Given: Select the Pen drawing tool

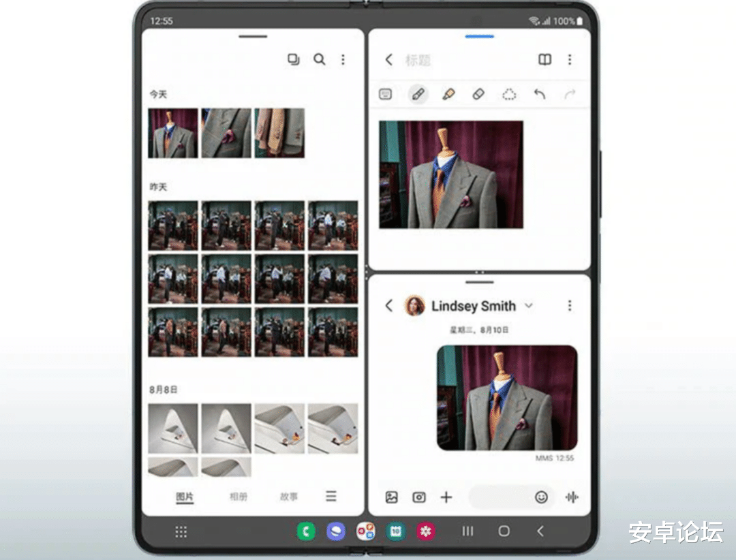Looking at the screenshot, I should pos(418,94).
